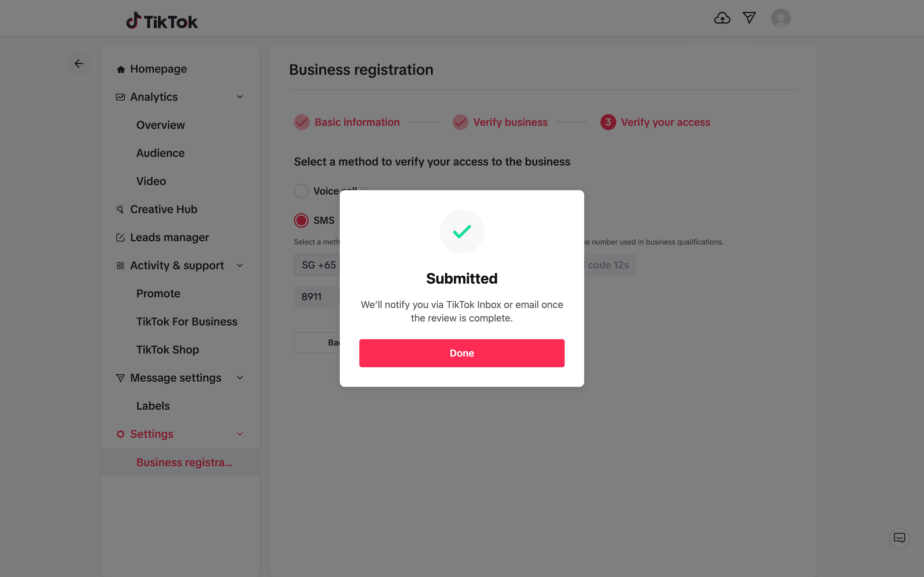
Task: Collapse the Message settings chevron
Action: (x=240, y=378)
